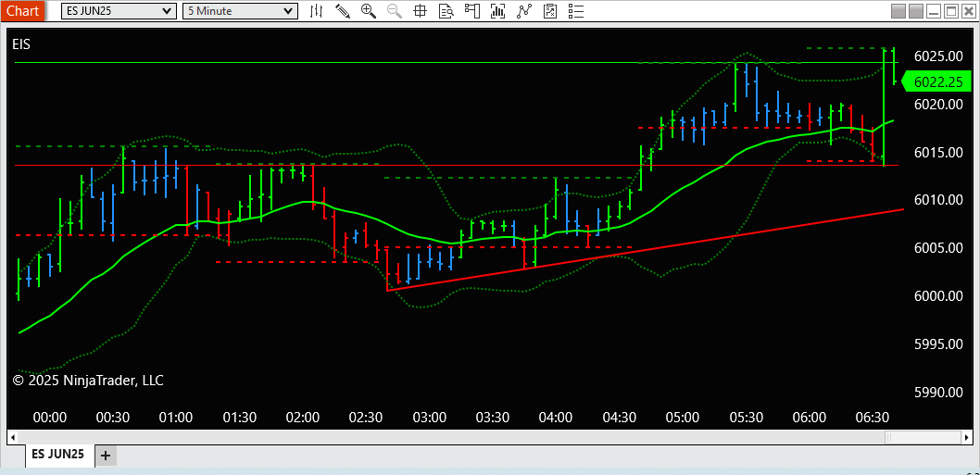Open the Data Box icon
This screenshot has width=980, height=475.
tap(446, 10)
